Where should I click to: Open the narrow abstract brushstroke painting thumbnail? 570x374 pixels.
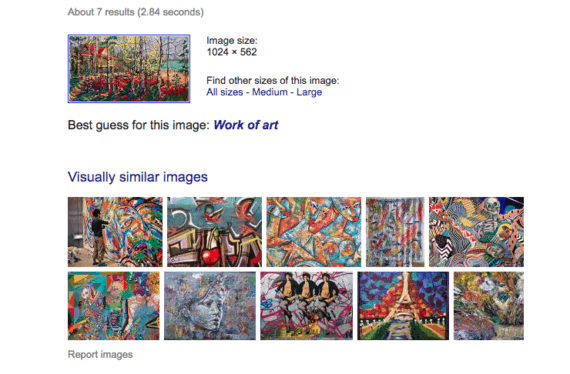[x=395, y=232]
